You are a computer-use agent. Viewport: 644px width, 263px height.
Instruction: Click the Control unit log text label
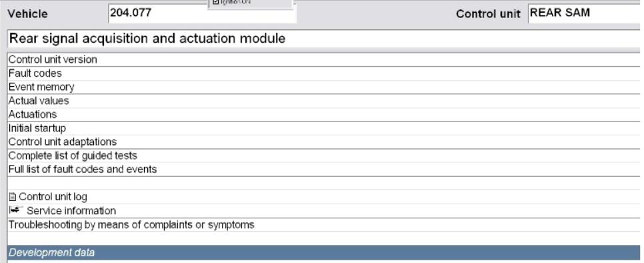(53, 197)
